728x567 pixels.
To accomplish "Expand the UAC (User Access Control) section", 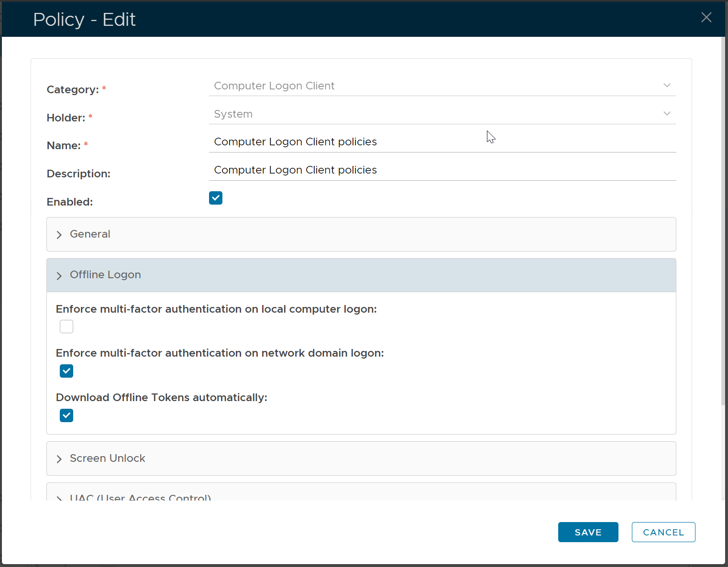I will pyautogui.click(x=140, y=496).
